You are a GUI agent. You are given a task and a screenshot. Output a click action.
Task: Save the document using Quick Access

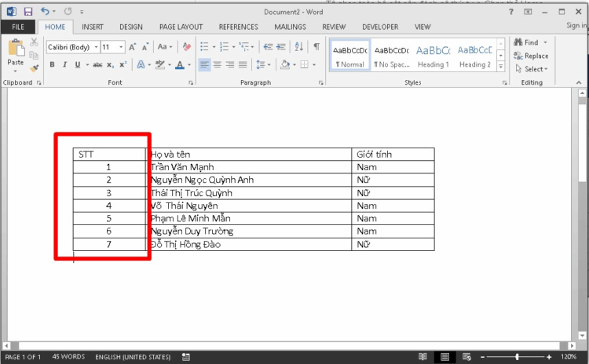point(28,12)
